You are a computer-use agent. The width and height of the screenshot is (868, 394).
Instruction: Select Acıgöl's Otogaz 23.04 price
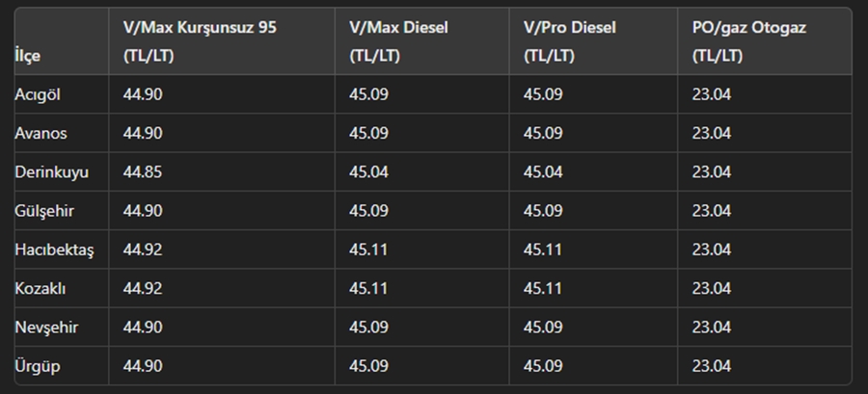712,94
